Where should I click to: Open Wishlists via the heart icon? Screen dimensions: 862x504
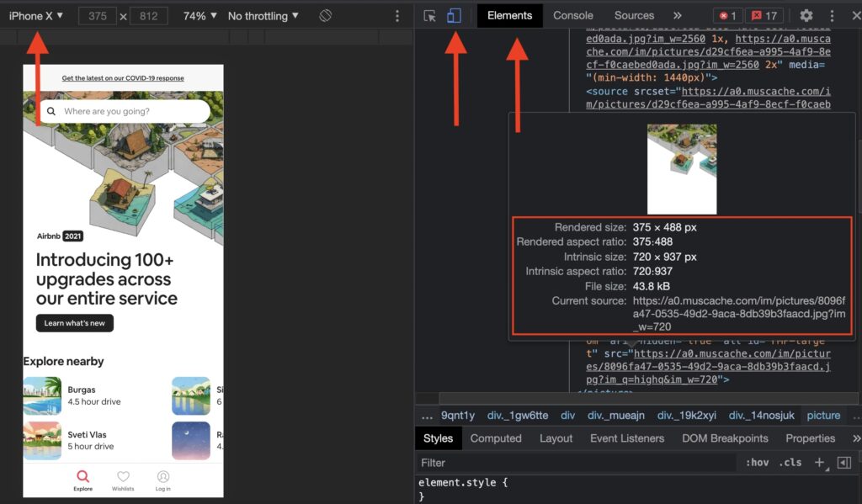123,478
